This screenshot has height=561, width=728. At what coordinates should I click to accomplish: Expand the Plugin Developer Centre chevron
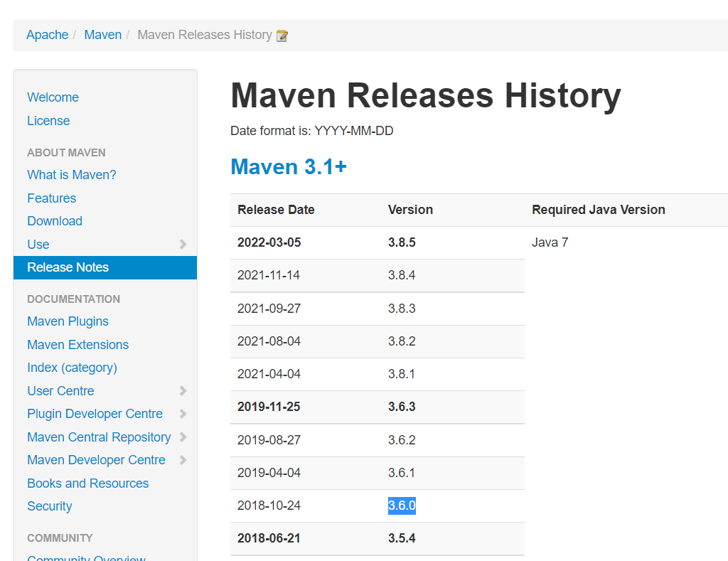(183, 414)
